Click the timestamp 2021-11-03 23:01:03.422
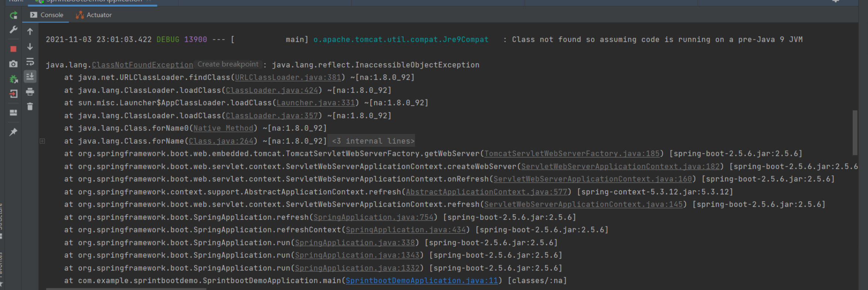The height and width of the screenshot is (290, 868). point(99,40)
